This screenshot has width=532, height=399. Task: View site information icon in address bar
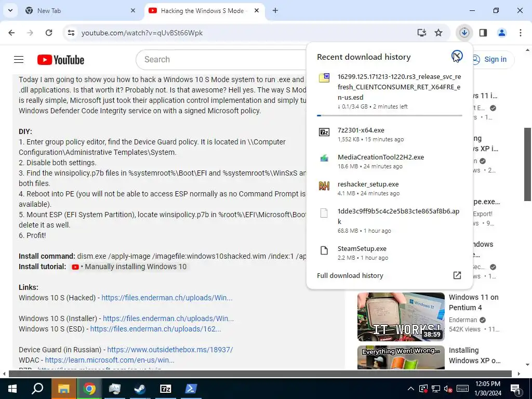(71, 33)
